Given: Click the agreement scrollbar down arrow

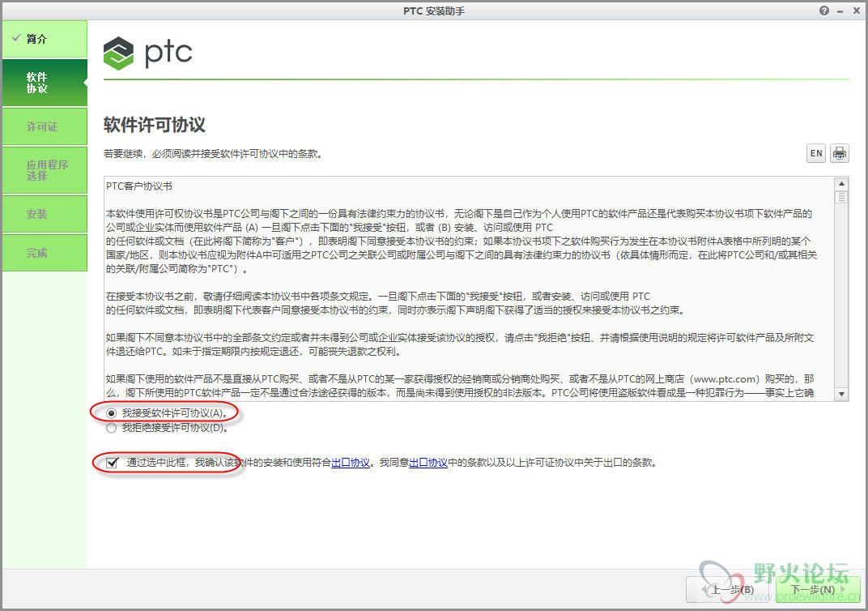Looking at the screenshot, I should pyautogui.click(x=841, y=394).
